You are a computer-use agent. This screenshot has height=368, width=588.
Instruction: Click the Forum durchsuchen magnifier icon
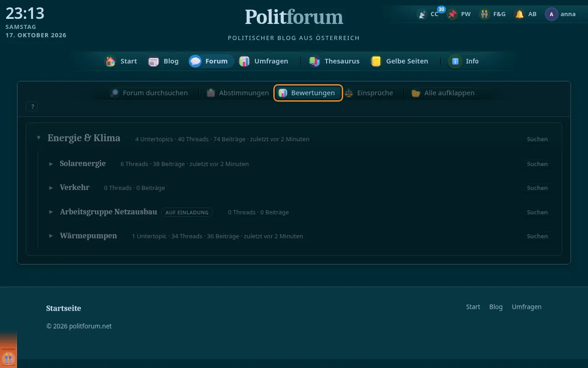[114, 93]
